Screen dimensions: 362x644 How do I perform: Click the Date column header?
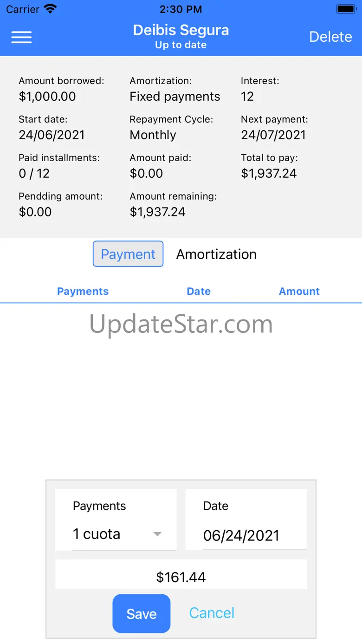[199, 292]
